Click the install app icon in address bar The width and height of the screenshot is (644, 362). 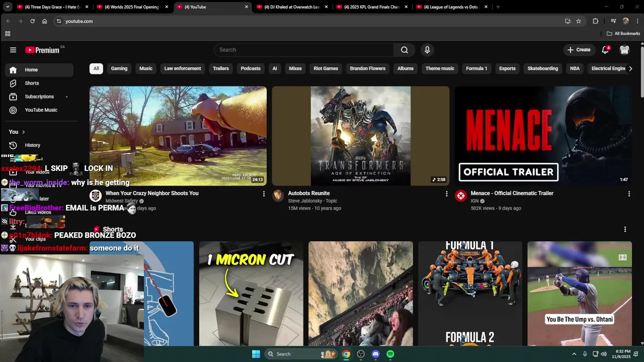click(568, 21)
